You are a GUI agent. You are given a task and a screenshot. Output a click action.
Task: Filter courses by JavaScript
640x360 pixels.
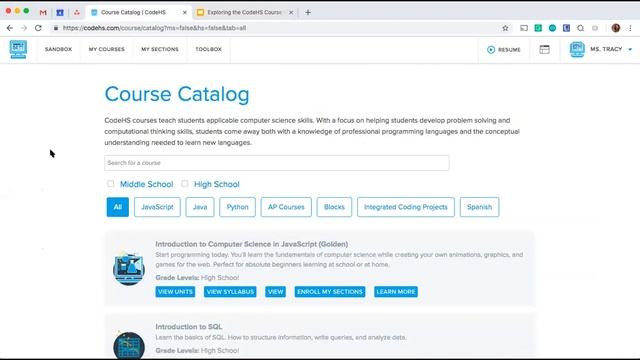157,207
